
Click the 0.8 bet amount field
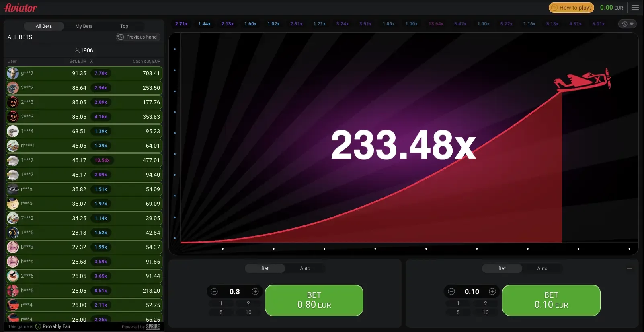(235, 291)
